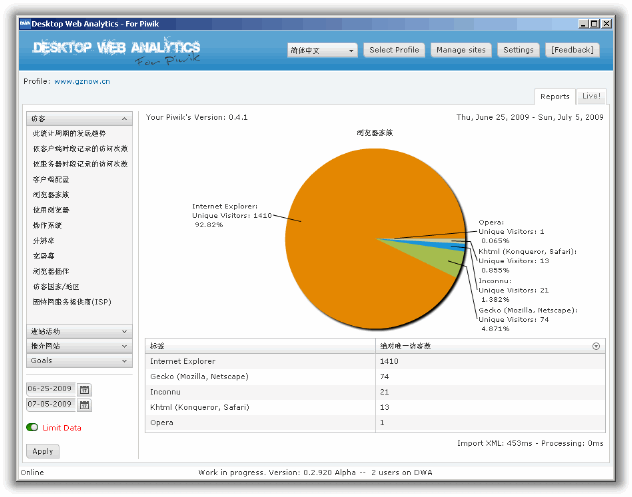Viewport: 632px width, 497px height.
Task: Click the date range text above chart
Action: click(x=530, y=117)
